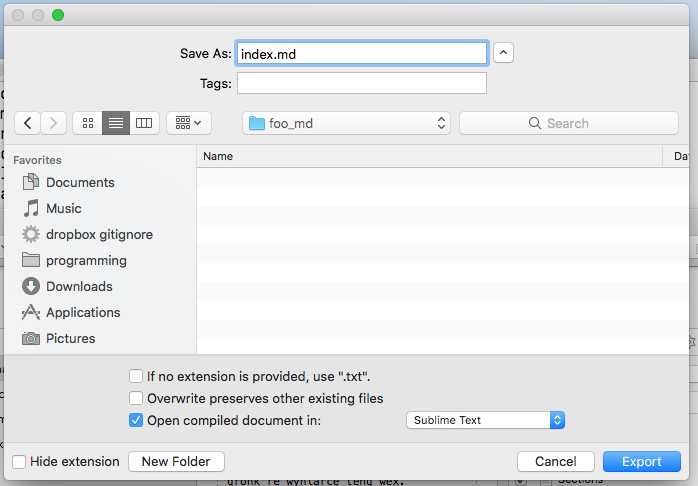Screen dimensions: 698x486
Task: Collapse the dialog with the chevron button
Action: coord(504,53)
